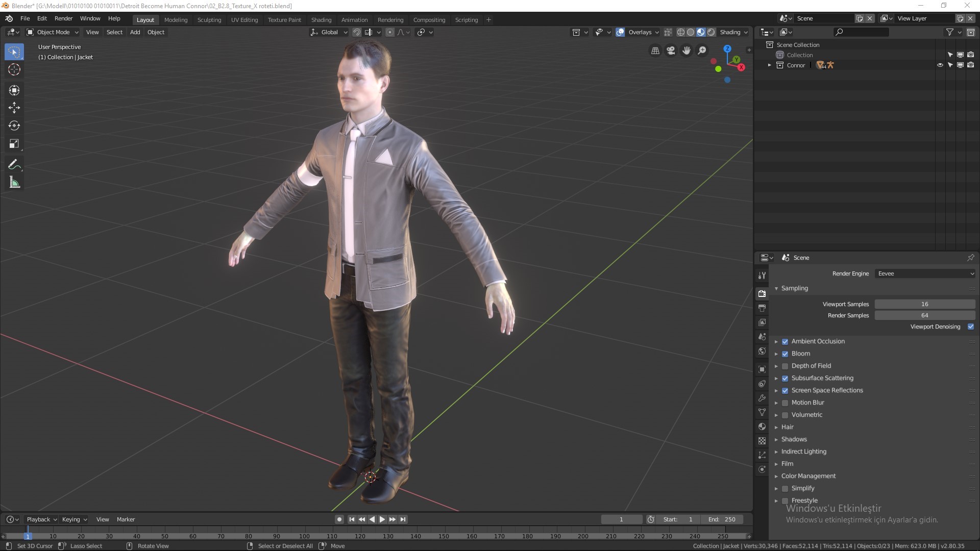
Task: Open the Render menu
Action: [x=63, y=18]
